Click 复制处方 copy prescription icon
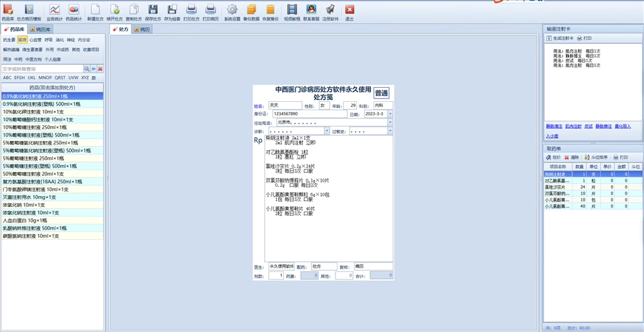The height and width of the screenshot is (332, 644). click(x=133, y=12)
